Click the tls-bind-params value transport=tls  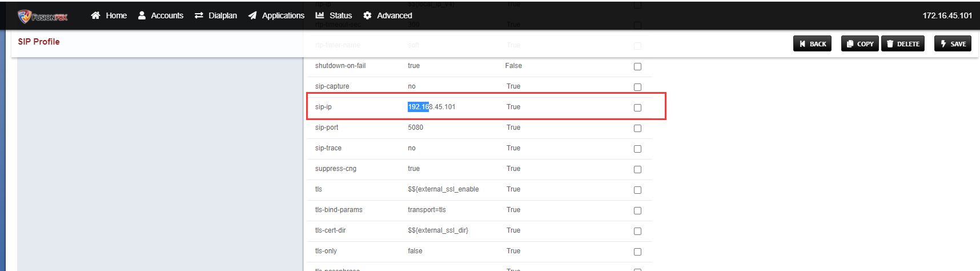coord(427,210)
